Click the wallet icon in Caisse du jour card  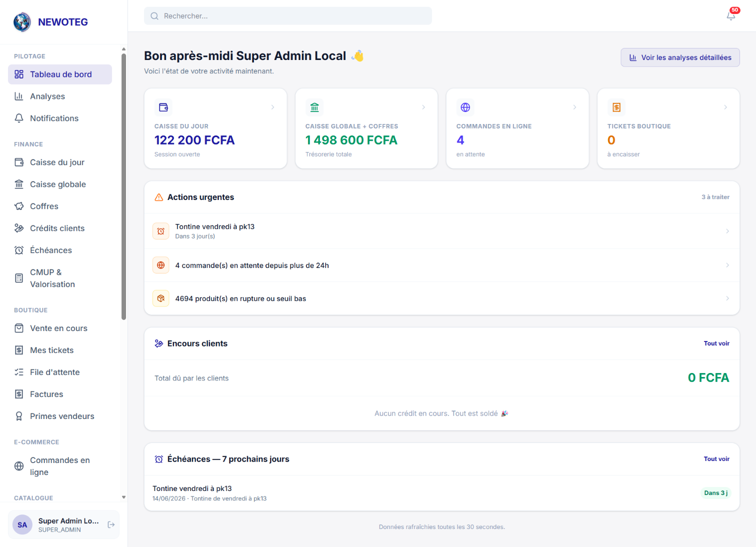163,107
